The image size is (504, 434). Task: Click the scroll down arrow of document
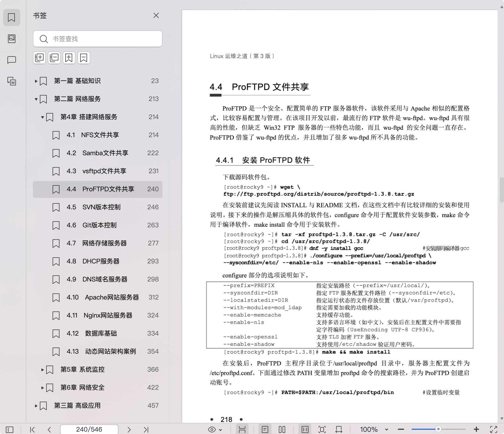click(502, 418)
